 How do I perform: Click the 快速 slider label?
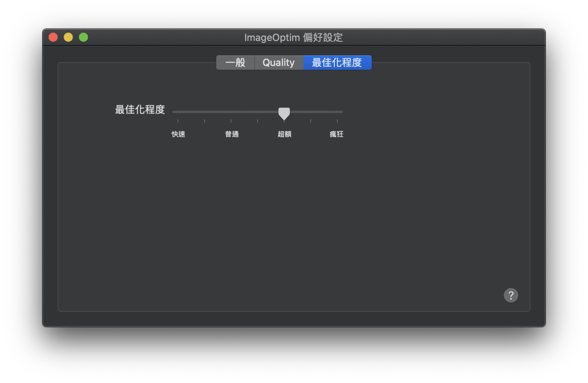click(178, 134)
